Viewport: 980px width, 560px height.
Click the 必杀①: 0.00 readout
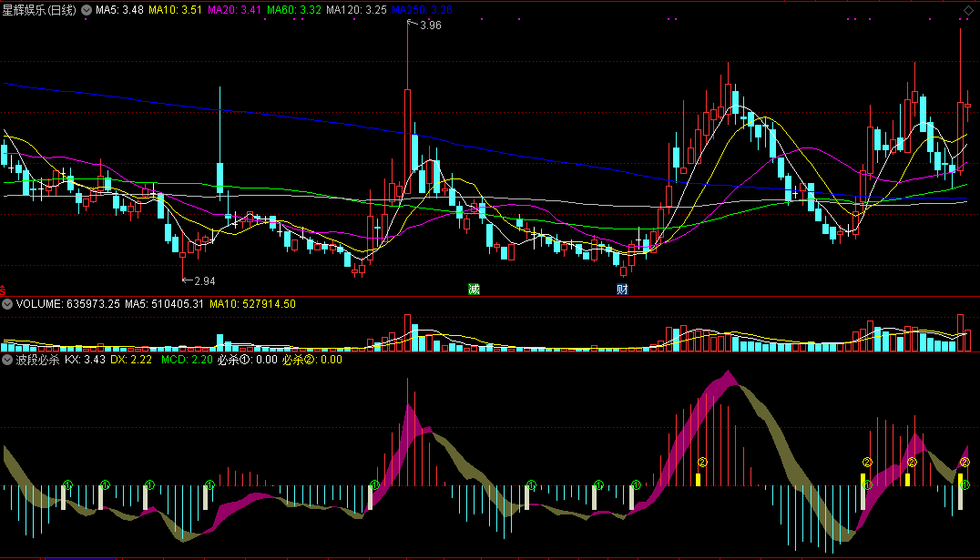(x=248, y=360)
